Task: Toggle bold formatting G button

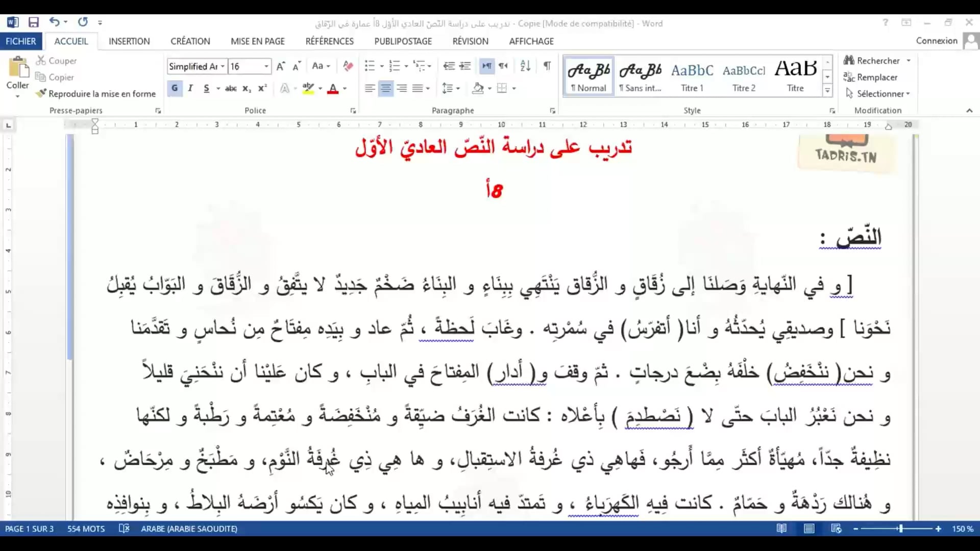Action: [175, 88]
